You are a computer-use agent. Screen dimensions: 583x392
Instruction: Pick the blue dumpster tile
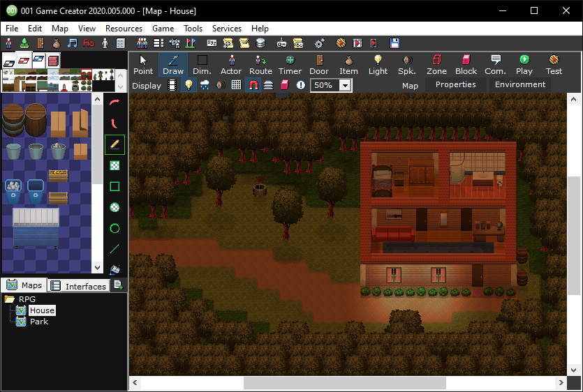pos(36,228)
